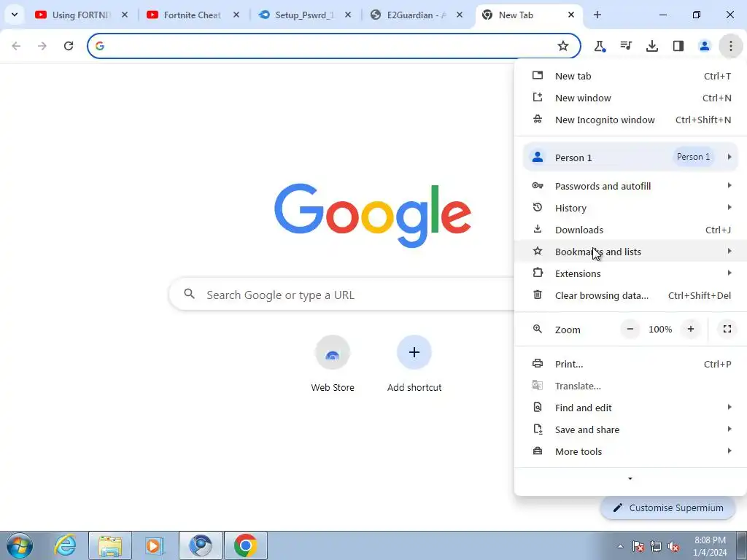
Task: Select the Supermium taskbar icon
Action: [x=201, y=545]
